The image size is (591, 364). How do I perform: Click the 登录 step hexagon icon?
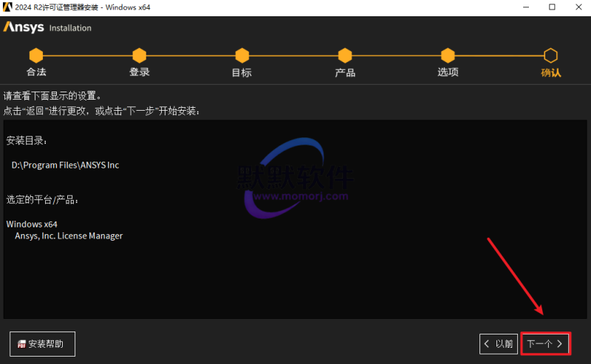(x=139, y=55)
